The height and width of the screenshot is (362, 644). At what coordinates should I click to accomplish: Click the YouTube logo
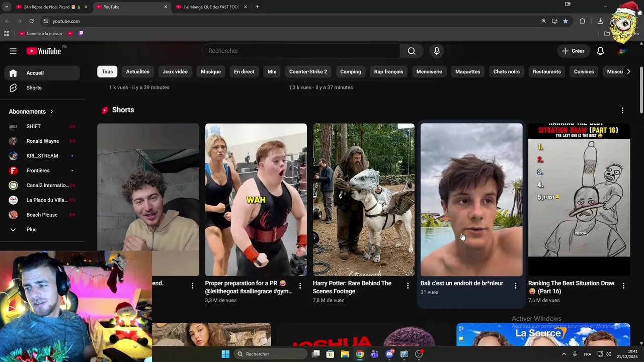44,51
